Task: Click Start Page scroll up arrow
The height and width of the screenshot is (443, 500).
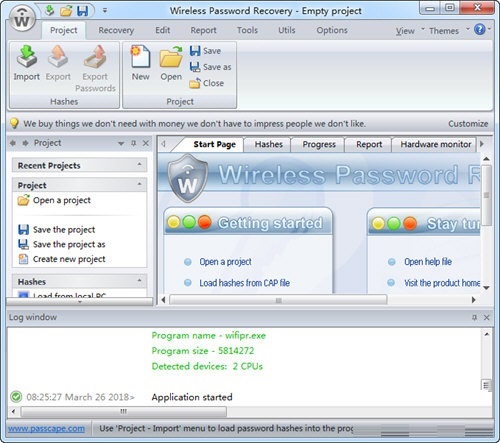Action: [486, 159]
